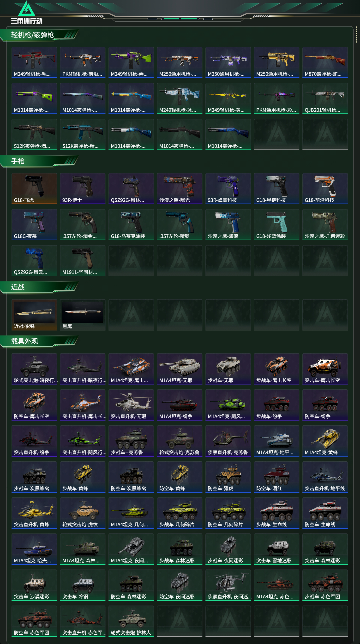Select the M870霰弹枪 shotgun skin

(x=325, y=62)
